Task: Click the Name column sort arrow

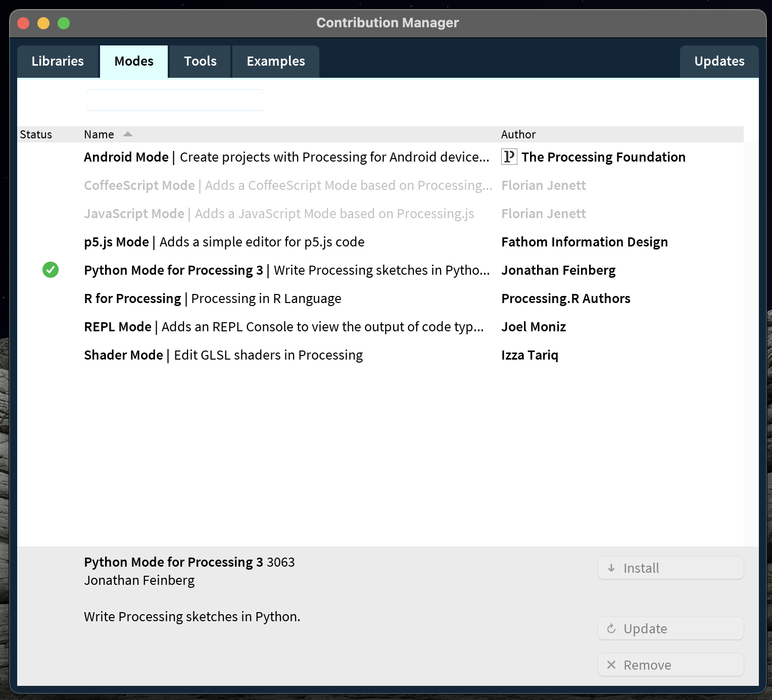Action: [127, 134]
